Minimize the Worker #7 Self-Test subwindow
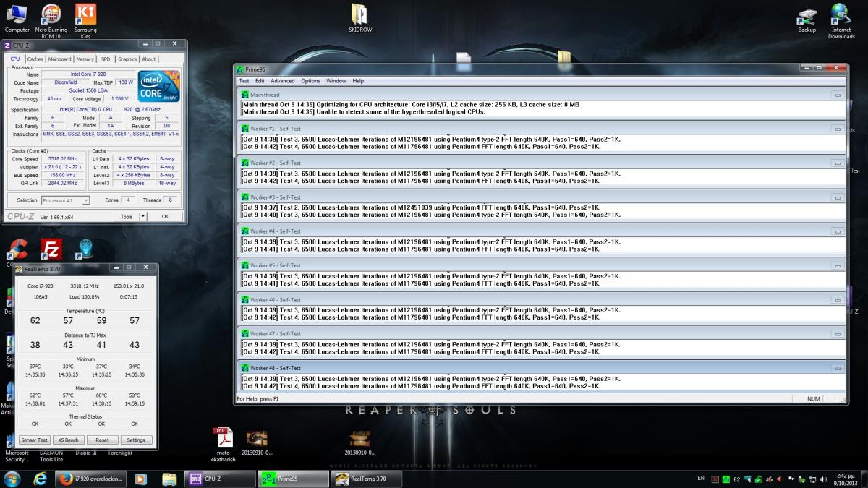 [x=838, y=334]
